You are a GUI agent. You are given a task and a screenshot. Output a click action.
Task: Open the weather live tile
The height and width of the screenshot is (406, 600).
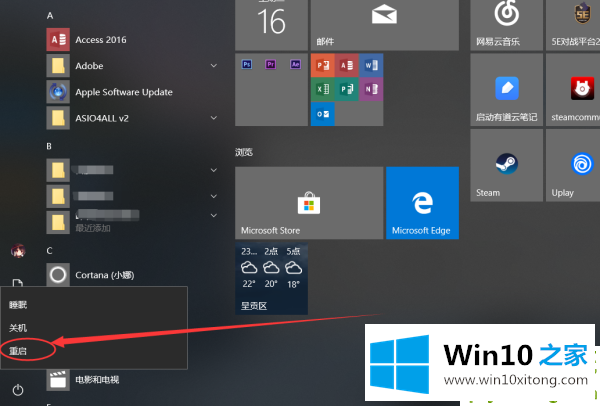point(271,278)
